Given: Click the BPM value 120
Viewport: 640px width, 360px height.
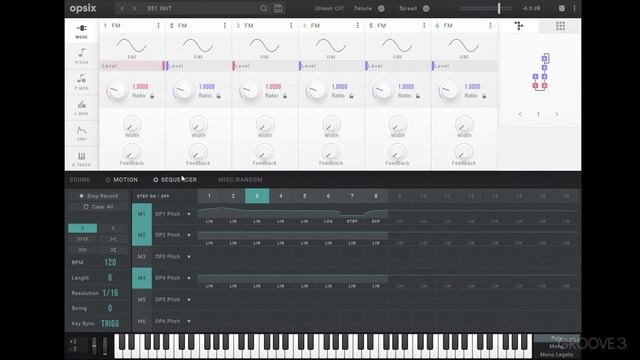Looking at the screenshot, I should coord(110,262).
